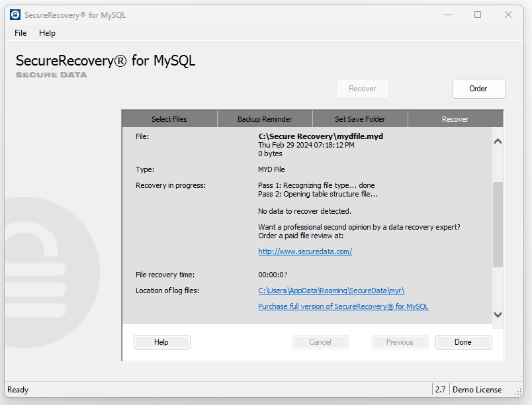
Task: Click the scrollbar up arrow
Action: click(498, 140)
